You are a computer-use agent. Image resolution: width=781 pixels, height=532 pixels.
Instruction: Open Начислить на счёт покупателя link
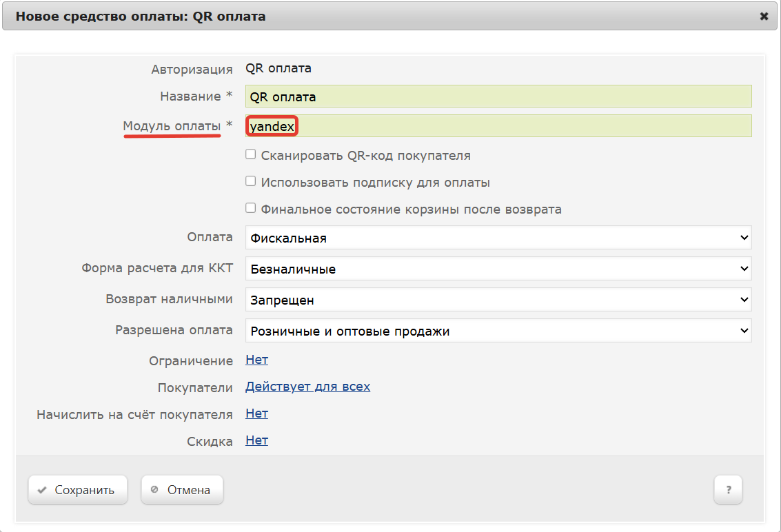coord(256,413)
